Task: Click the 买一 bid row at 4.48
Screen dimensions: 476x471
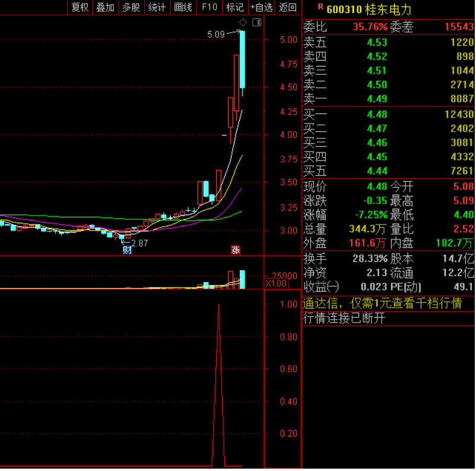Action: 388,114
